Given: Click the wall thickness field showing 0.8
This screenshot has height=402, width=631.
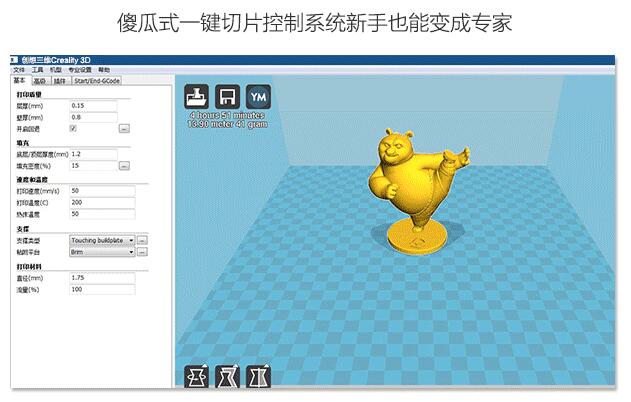Looking at the screenshot, I should 93,117.
